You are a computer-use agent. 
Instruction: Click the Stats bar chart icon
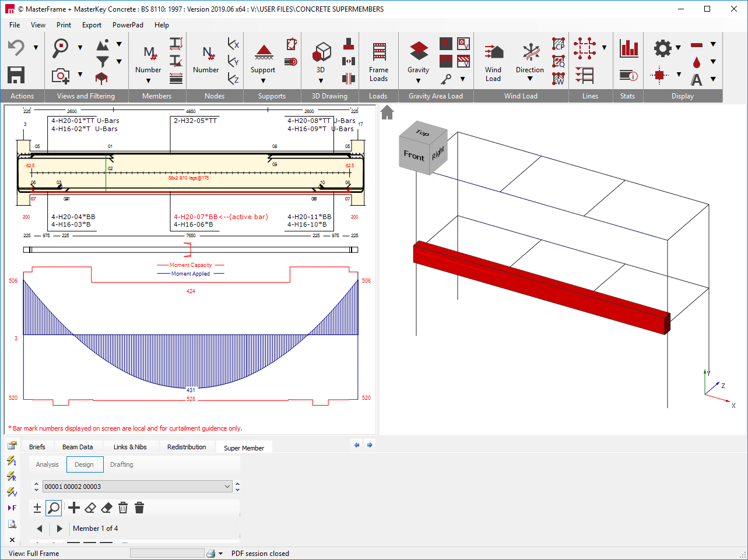629,48
